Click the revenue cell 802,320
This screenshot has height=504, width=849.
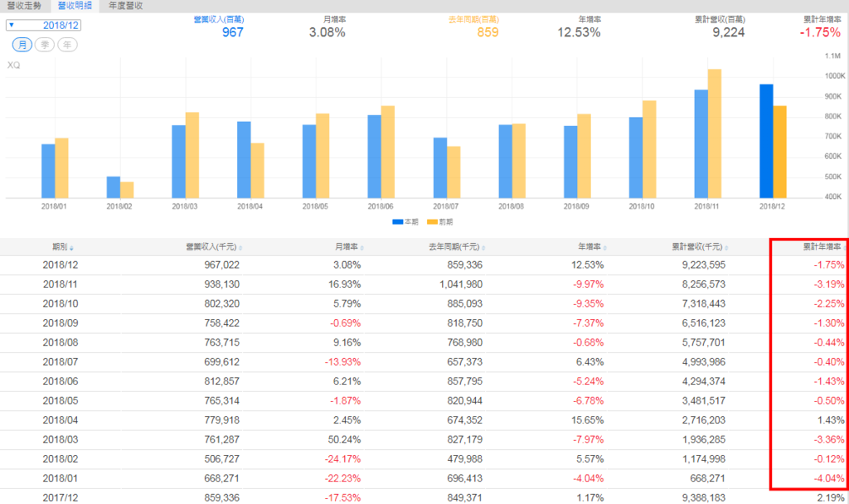tap(221, 303)
